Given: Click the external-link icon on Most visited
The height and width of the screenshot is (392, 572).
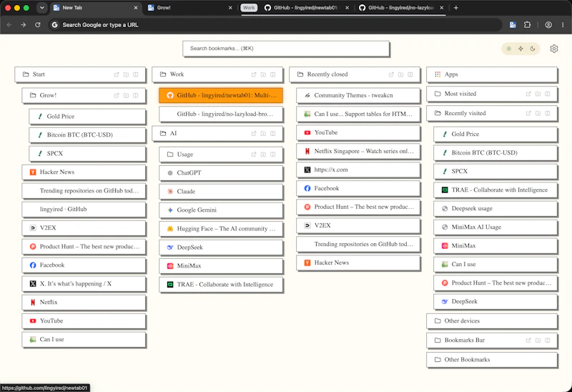Looking at the screenshot, I should [x=528, y=94].
